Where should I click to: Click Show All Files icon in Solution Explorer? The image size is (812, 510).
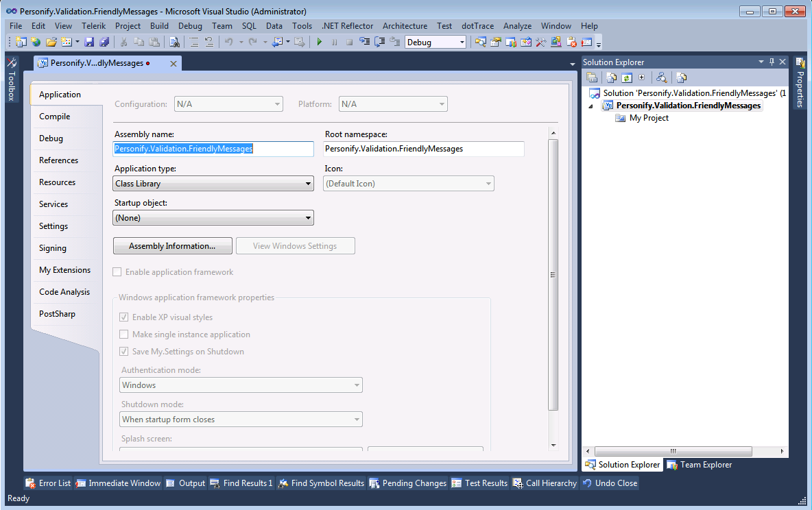[612, 77]
